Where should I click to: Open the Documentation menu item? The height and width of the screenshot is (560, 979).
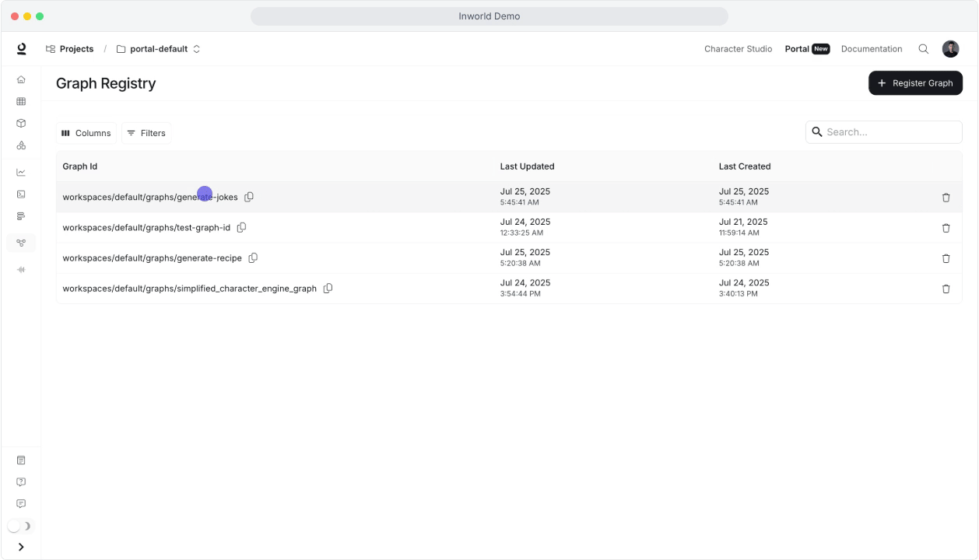tap(870, 48)
